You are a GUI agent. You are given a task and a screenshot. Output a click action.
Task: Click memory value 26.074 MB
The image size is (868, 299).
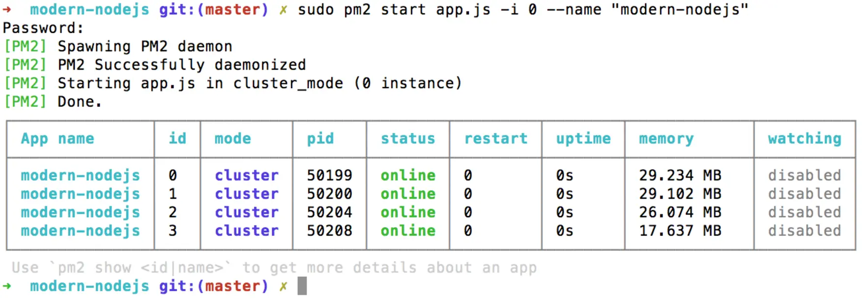pos(680,212)
